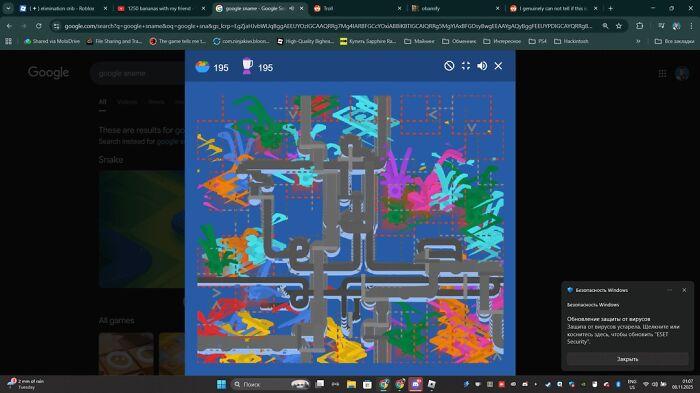Open the media controls button
The height and width of the screenshot is (393, 700).
coord(661,26)
